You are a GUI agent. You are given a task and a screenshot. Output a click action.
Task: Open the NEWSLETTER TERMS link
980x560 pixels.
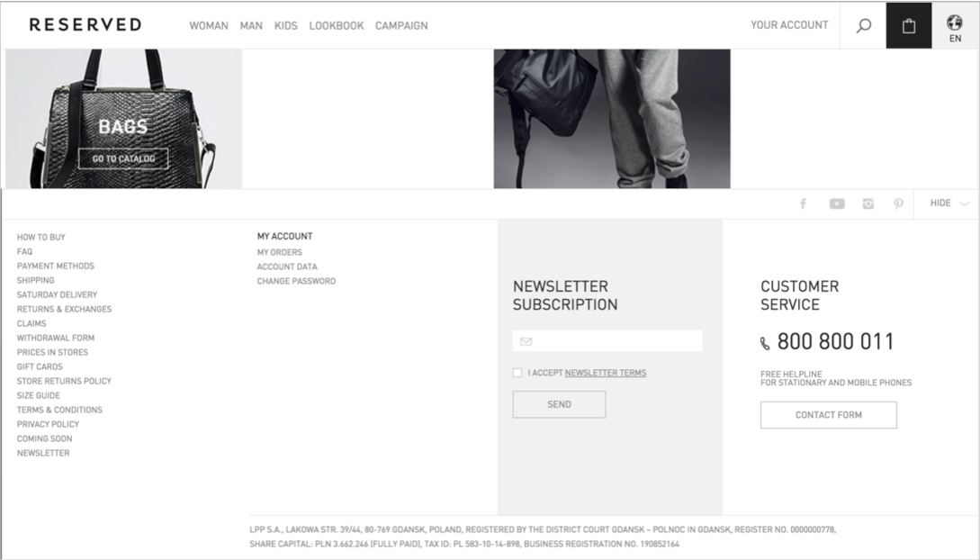(605, 373)
